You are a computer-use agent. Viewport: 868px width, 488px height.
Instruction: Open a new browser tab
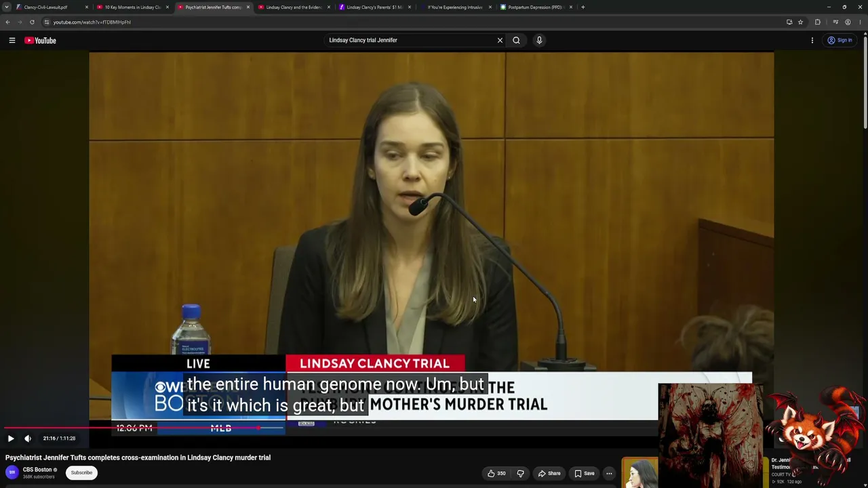[583, 7]
